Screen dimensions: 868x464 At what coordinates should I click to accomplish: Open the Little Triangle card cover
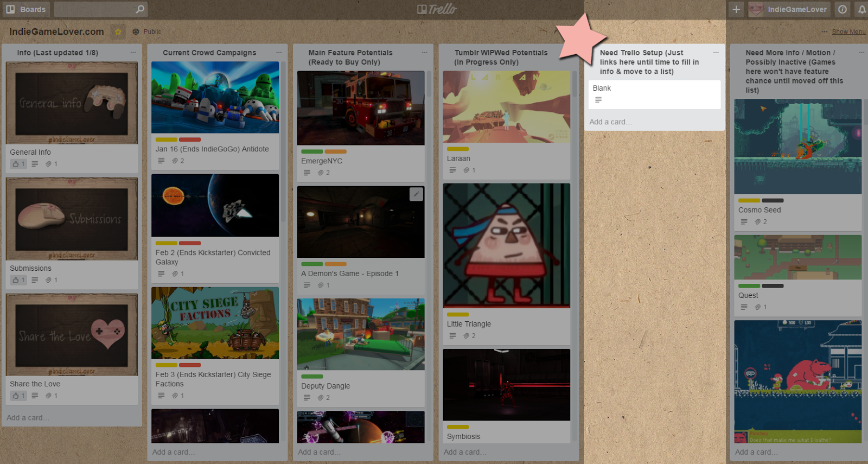507,246
